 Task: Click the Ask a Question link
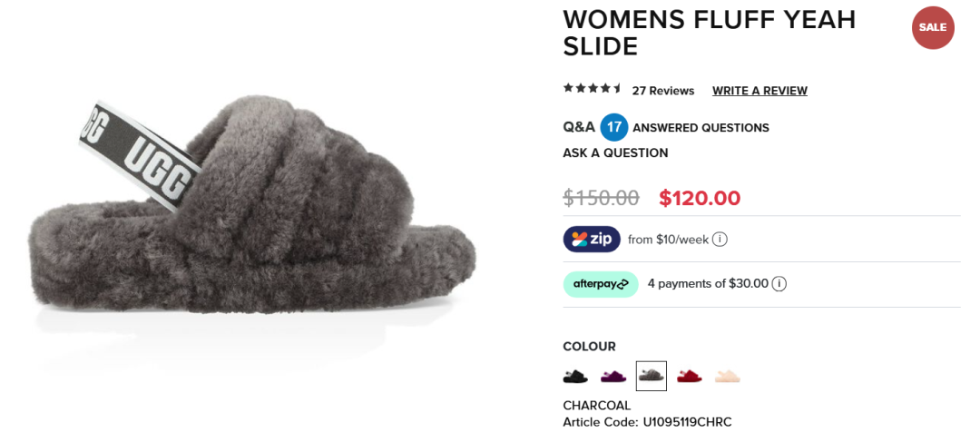[x=615, y=152]
